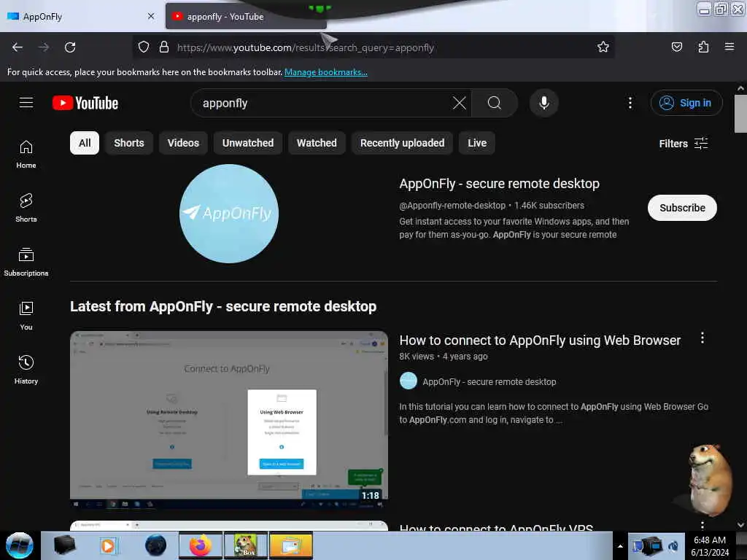Click the scrollbar down arrow
The image size is (747, 560).
pos(740,525)
